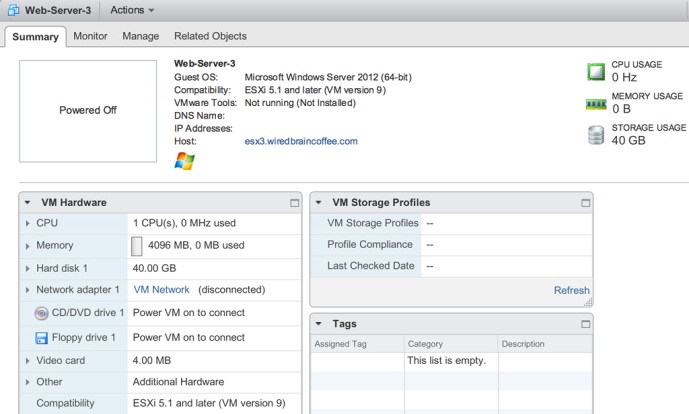
Task: Open the Related Objects tab
Action: [x=210, y=36]
